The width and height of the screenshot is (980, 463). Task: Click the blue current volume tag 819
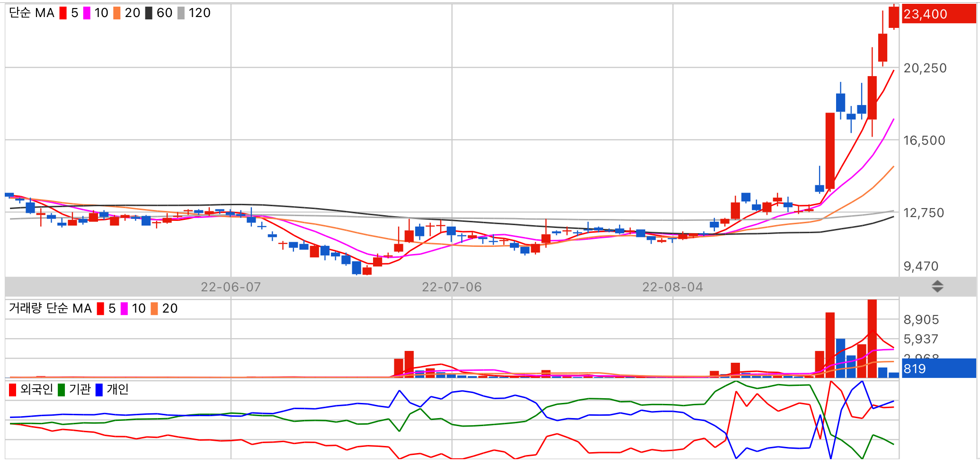pyautogui.click(x=938, y=368)
